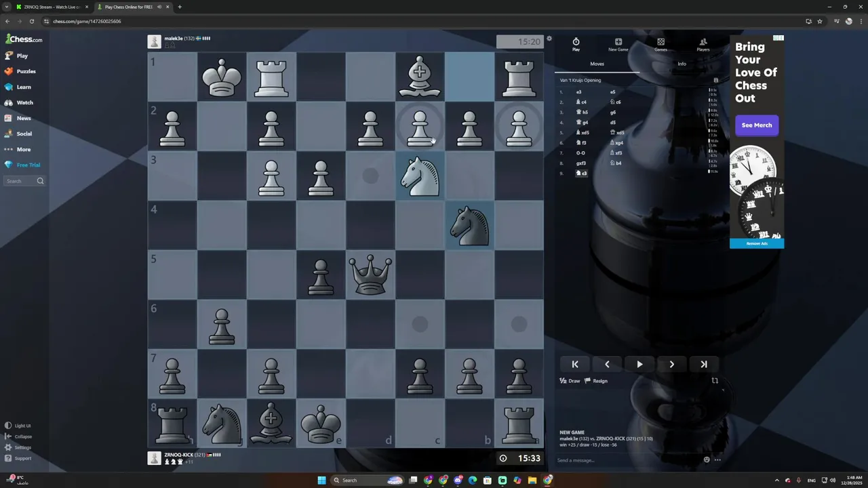Screen dimensions: 868x488
Task: Select move g6 in move list
Action: pos(613,112)
